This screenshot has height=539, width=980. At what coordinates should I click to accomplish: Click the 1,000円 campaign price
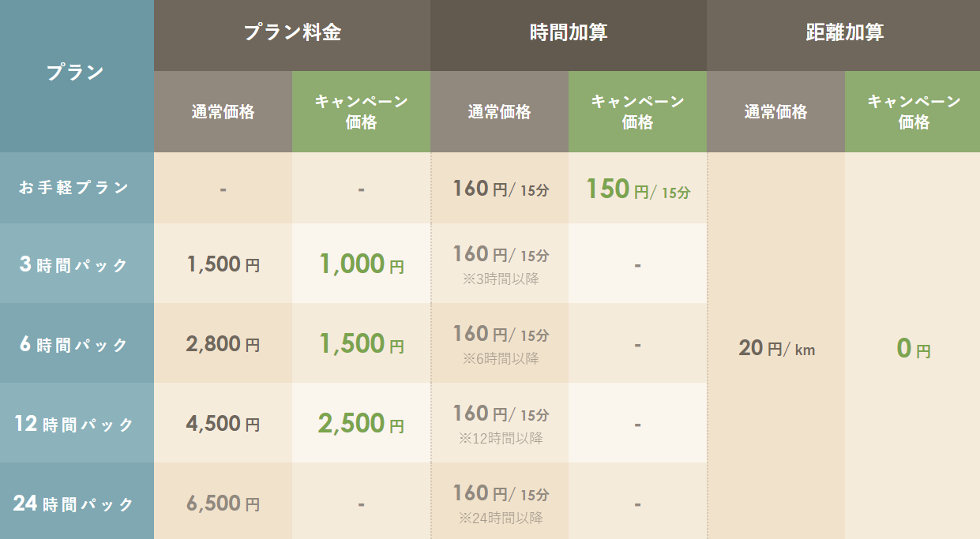click(x=361, y=264)
